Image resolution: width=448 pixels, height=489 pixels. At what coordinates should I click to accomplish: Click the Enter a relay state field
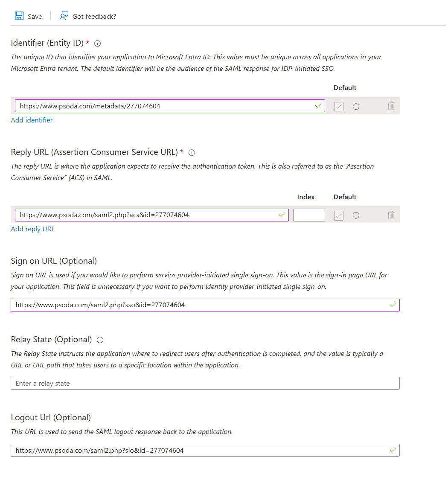pyautogui.click(x=205, y=383)
